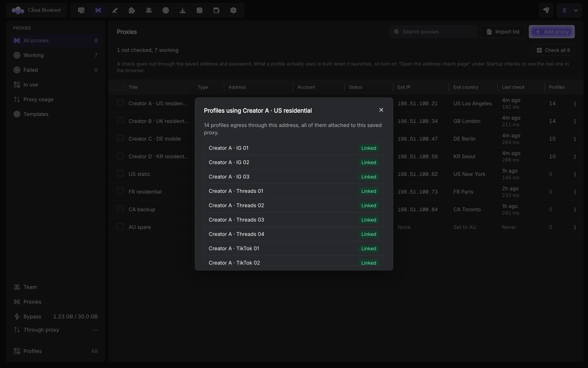This screenshot has height=368, width=588.
Task: Open Profiles in bottom sidebar
Action: point(56,351)
